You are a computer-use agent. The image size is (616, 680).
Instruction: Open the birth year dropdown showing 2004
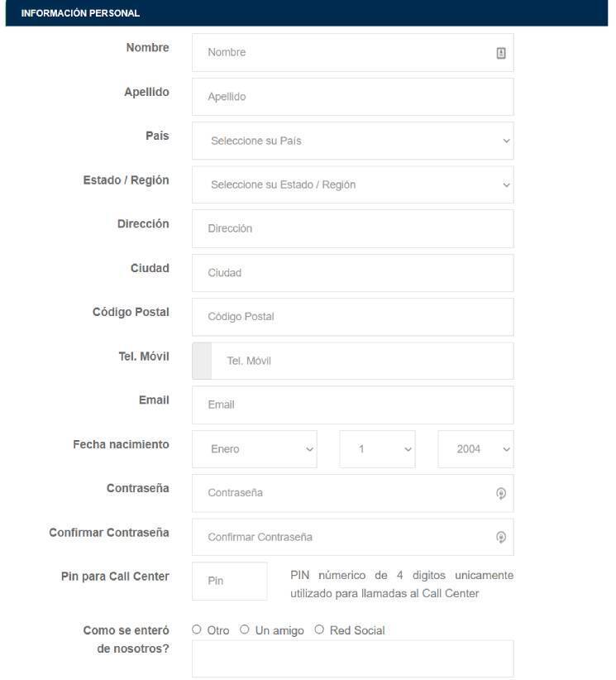point(475,449)
